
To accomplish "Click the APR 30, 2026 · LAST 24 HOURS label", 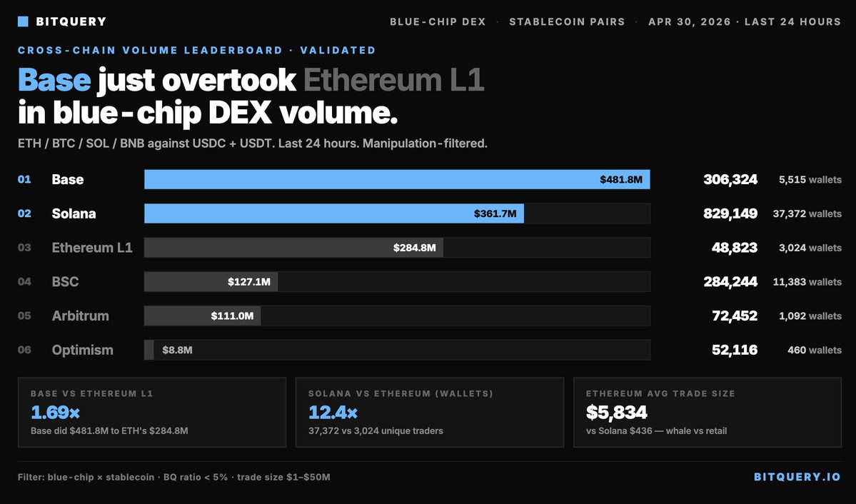I will (x=745, y=22).
